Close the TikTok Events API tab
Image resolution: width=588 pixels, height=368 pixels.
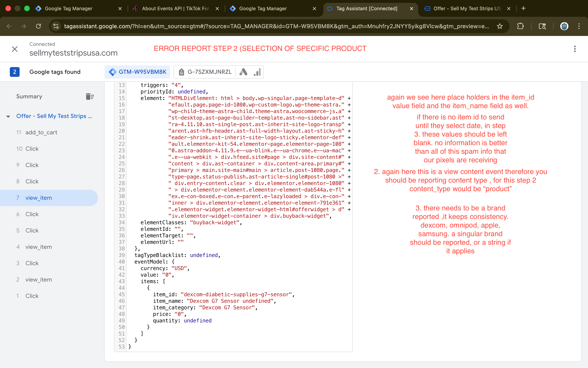tap(217, 9)
